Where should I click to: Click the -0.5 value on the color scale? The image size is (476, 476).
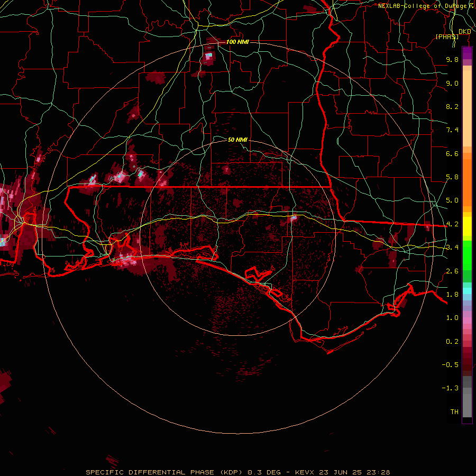point(450,365)
